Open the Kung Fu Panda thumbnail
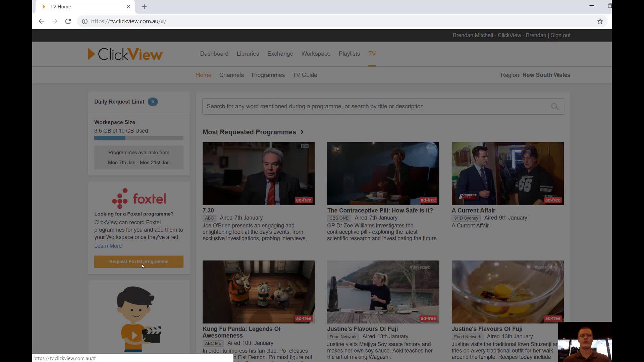This screenshot has width=644, height=362. (258, 292)
